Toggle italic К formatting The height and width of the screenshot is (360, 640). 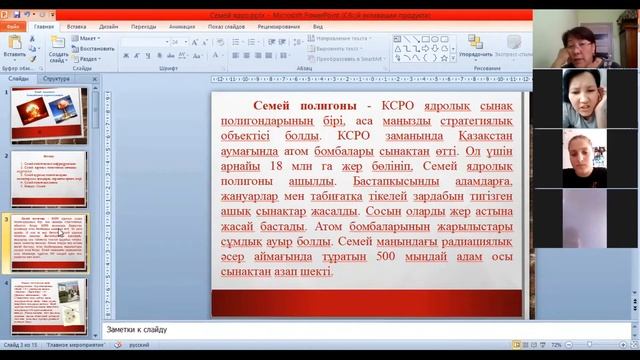(137, 56)
